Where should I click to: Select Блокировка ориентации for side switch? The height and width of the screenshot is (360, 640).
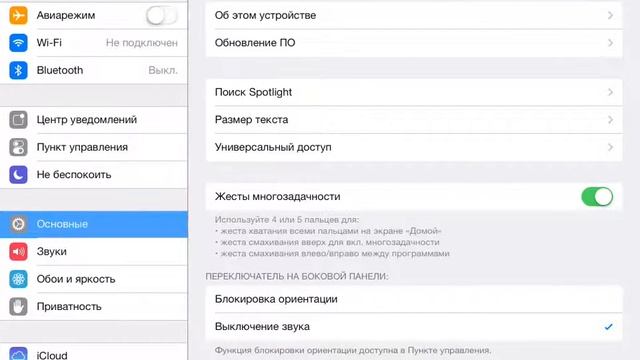coord(414,299)
